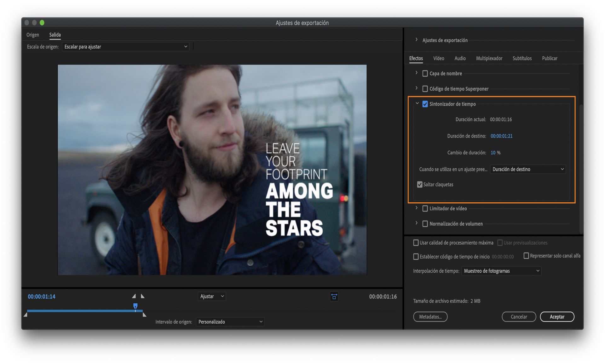Screen dimensions: 605x364
Task: Click the green macOS fullscreen button
Action: [x=42, y=23]
